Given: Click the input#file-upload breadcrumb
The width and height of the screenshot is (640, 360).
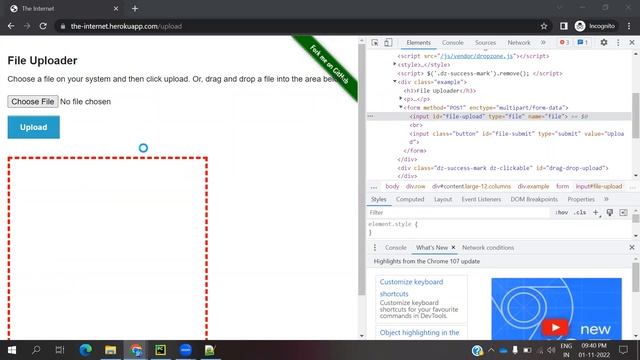Looking at the screenshot, I should point(599,187).
